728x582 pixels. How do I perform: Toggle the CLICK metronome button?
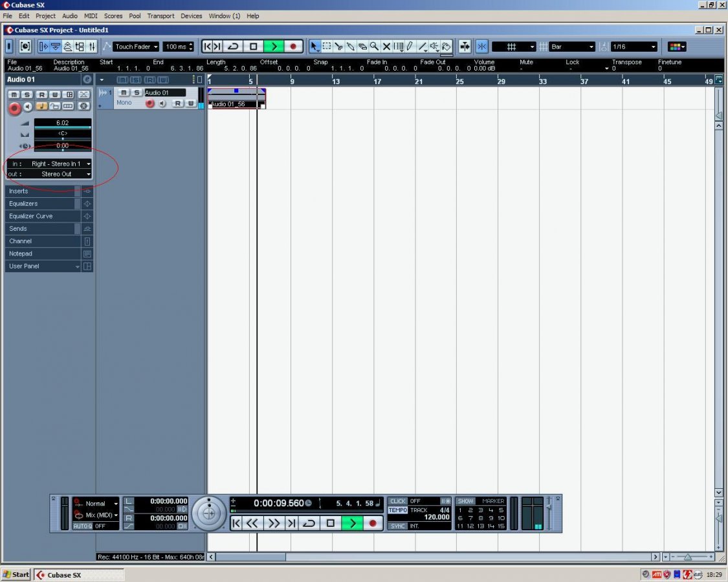tap(397, 501)
